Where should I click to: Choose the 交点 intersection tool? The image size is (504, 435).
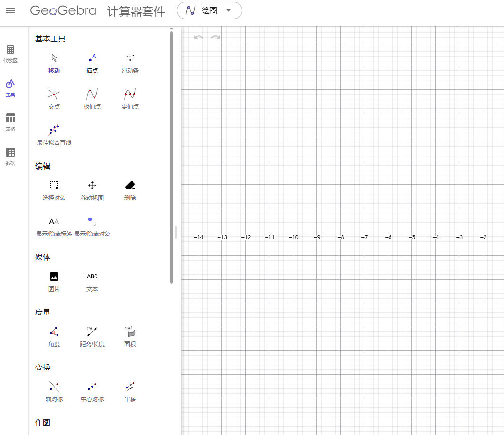(54, 99)
